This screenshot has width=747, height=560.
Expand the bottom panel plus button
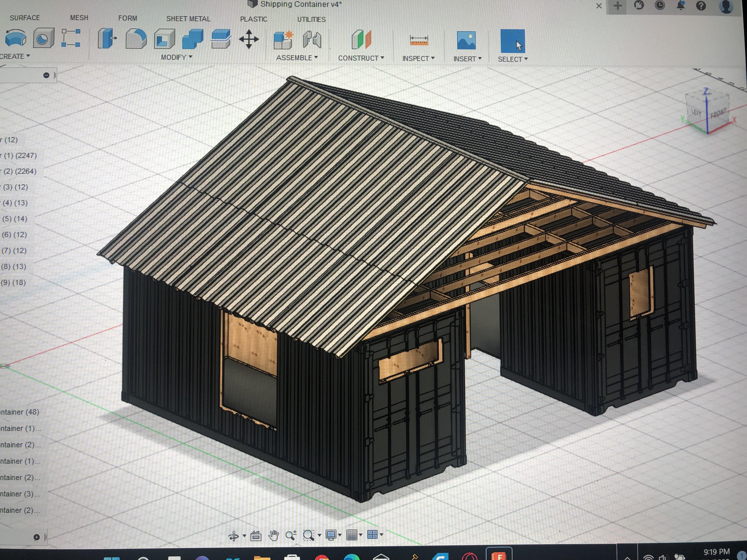(x=37, y=537)
